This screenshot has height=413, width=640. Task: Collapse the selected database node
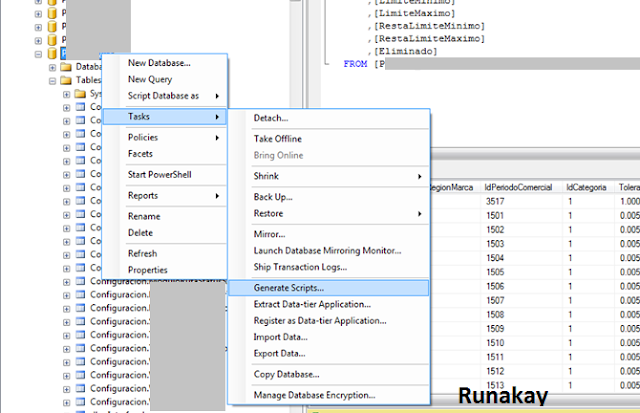pos(38,54)
